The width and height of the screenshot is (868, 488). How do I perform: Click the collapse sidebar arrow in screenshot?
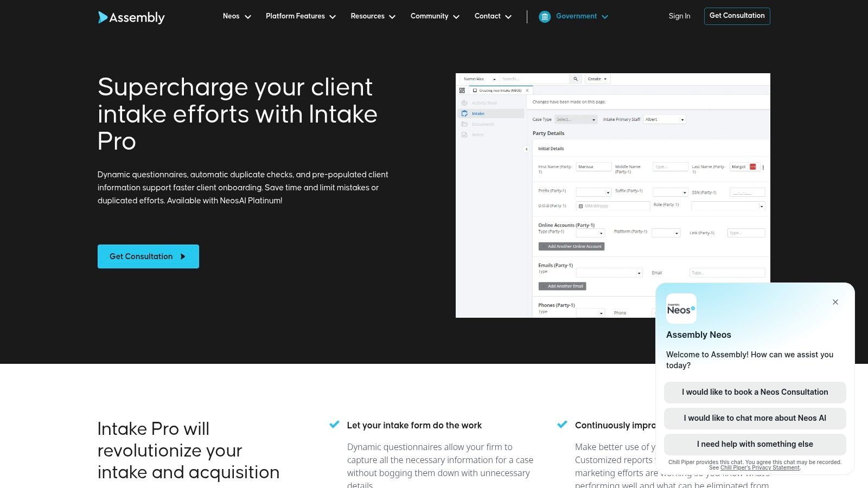(x=526, y=149)
